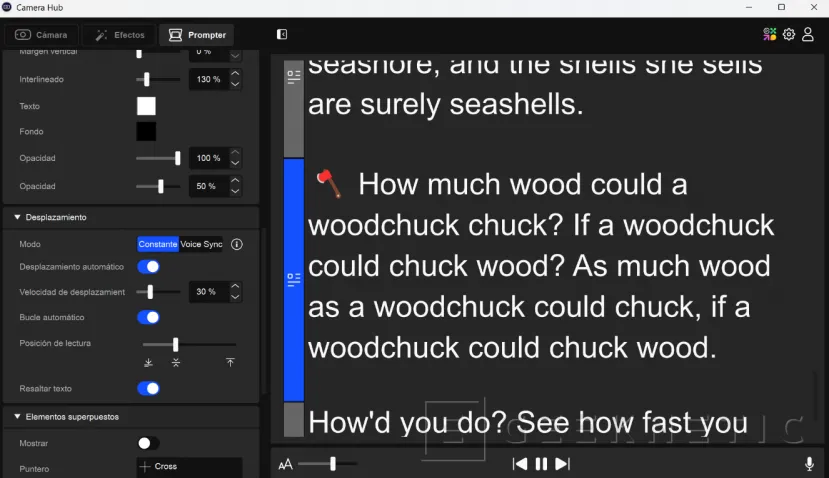Set reading position to top preset

point(230,362)
